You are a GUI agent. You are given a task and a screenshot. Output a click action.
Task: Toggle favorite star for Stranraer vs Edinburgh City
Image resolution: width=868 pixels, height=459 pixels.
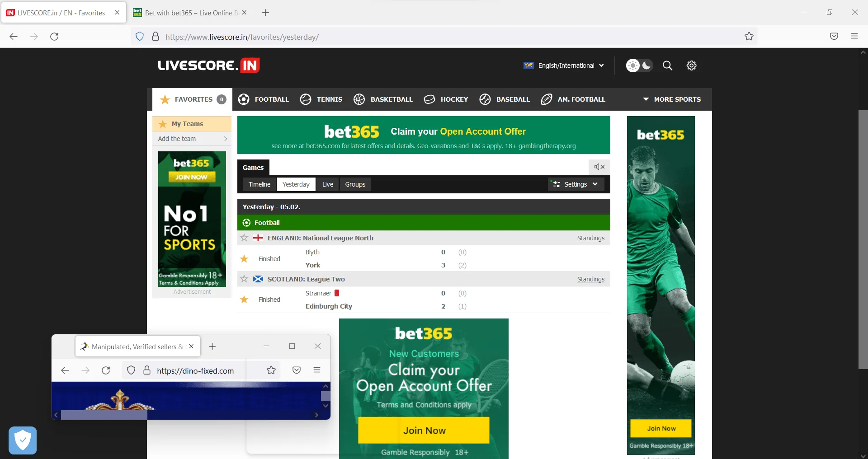point(244,300)
